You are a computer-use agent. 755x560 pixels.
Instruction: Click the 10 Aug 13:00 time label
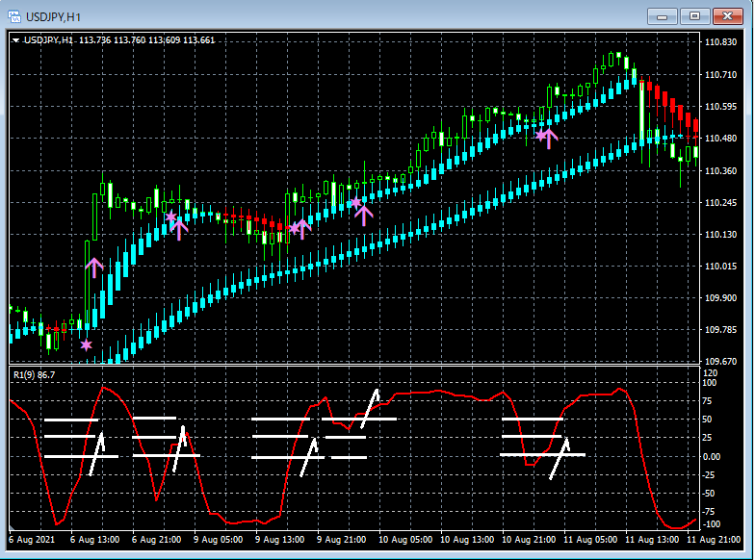467,539
